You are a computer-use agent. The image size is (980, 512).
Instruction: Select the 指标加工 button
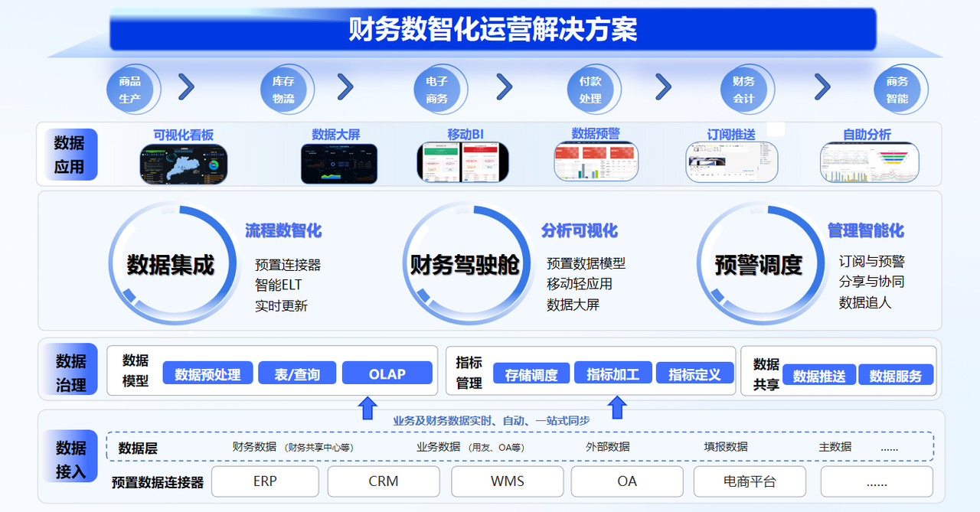612,373
